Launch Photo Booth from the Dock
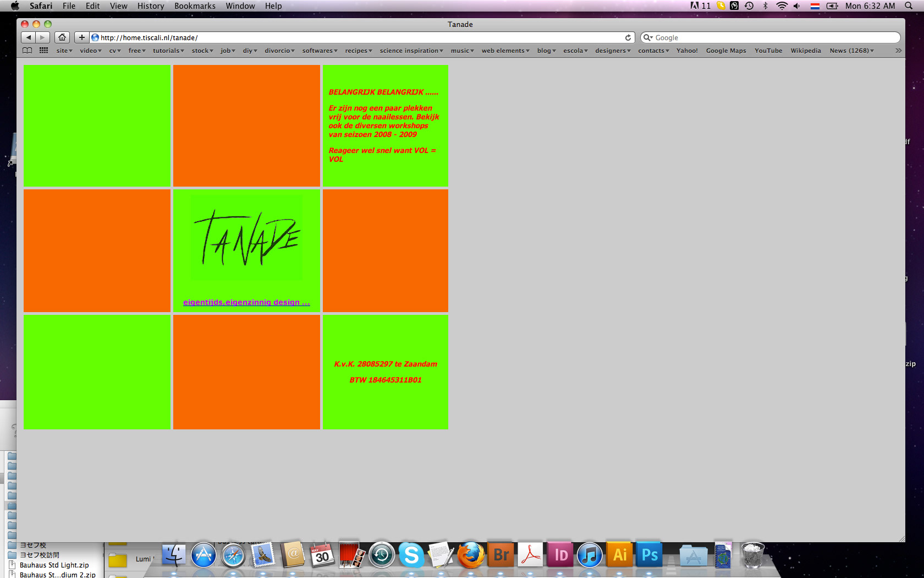Image resolution: width=924 pixels, height=578 pixels. [352, 555]
